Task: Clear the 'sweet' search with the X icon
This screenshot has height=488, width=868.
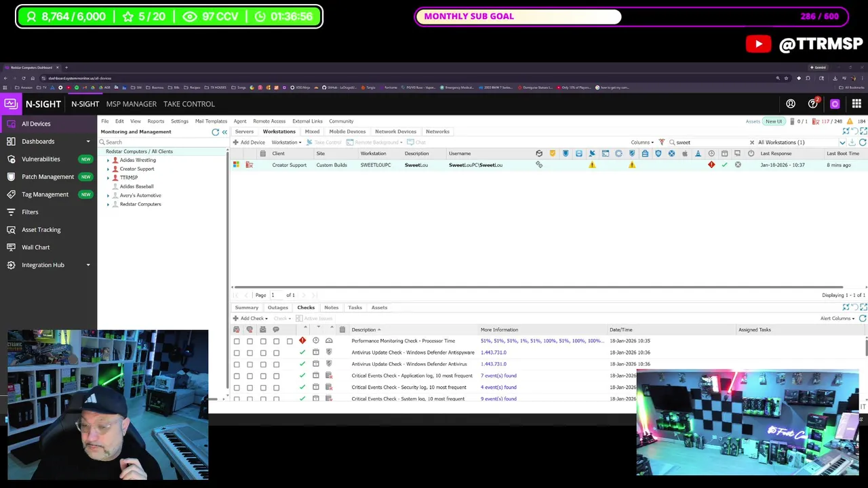Action: 751,142
